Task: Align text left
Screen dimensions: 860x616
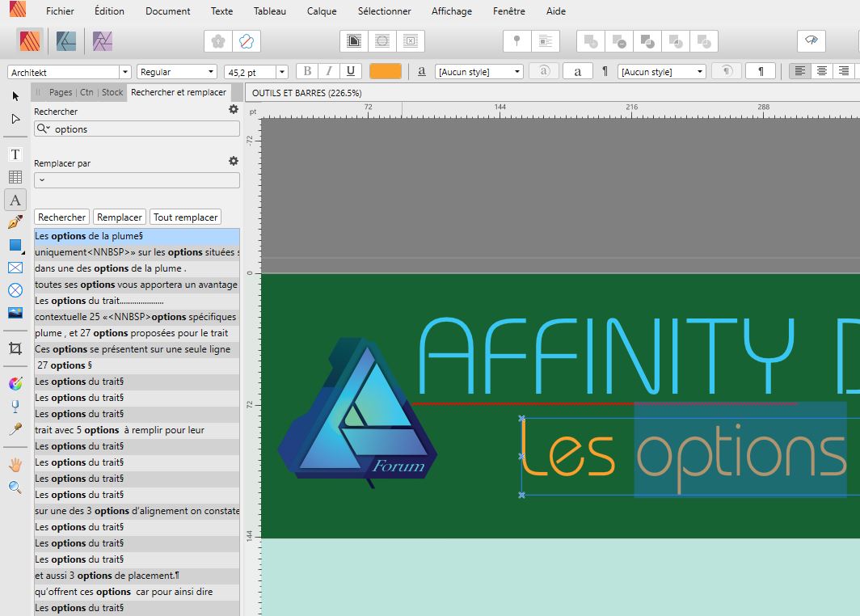Action: click(x=800, y=71)
